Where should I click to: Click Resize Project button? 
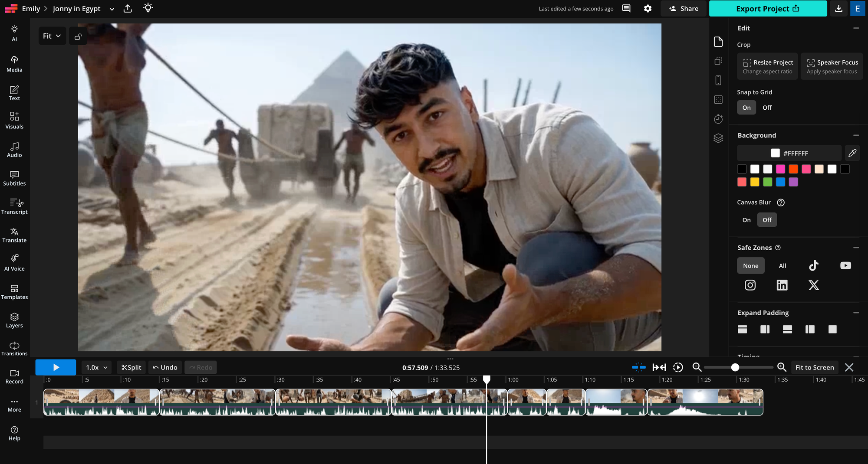(767, 66)
